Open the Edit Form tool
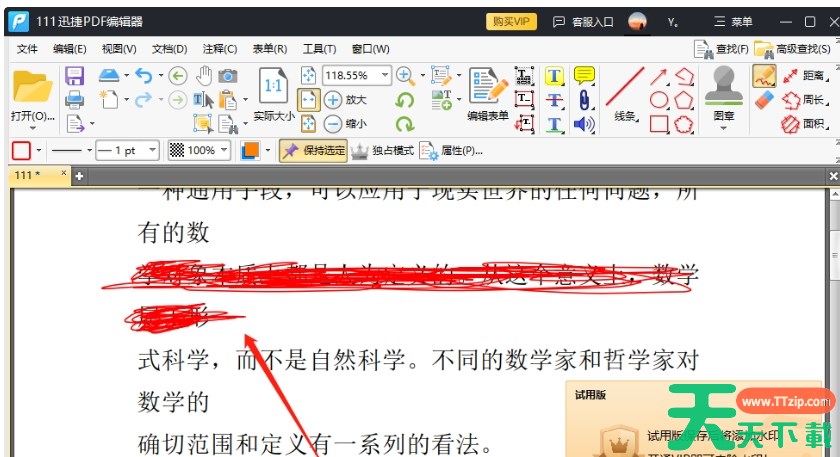840x457 pixels. click(488, 94)
